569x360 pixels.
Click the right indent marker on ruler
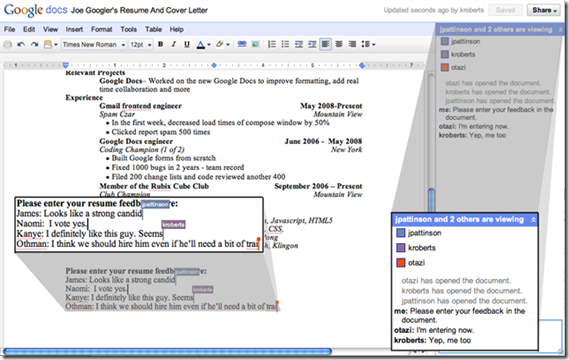coord(362,65)
